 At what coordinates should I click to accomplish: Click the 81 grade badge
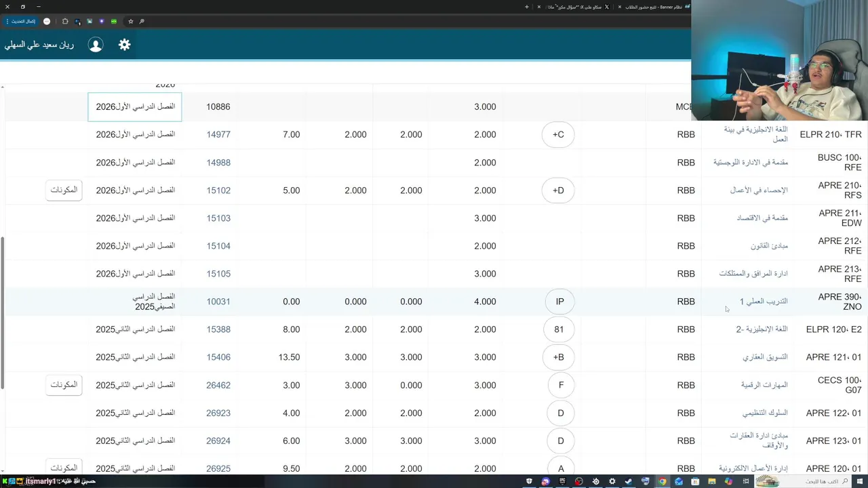point(560,329)
